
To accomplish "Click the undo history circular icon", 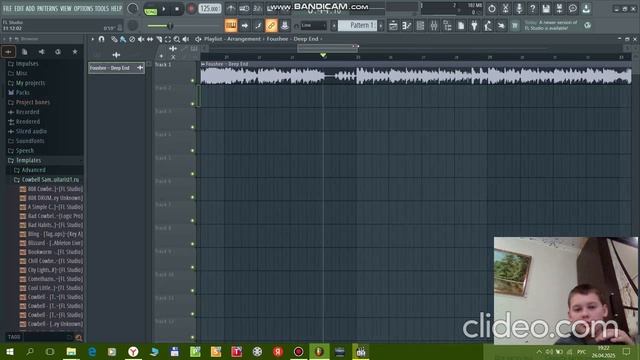I will click(492, 9).
